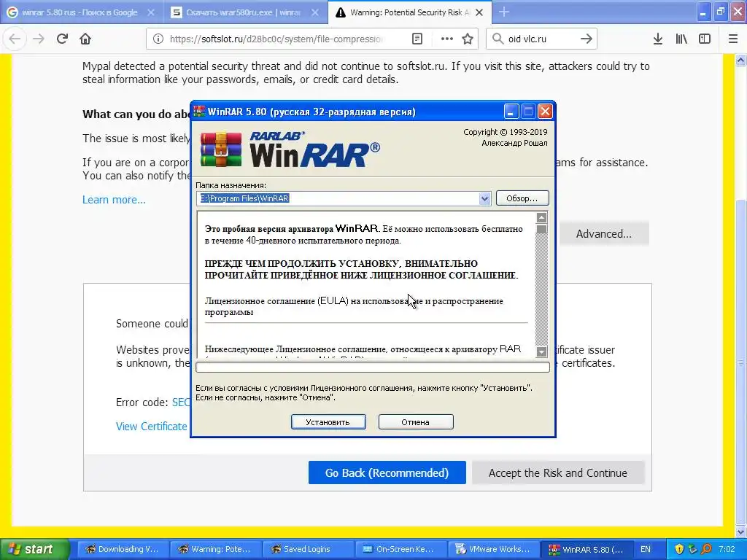The height and width of the screenshot is (560, 747).
Task: Submit search with the arrow button
Action: [587, 39]
